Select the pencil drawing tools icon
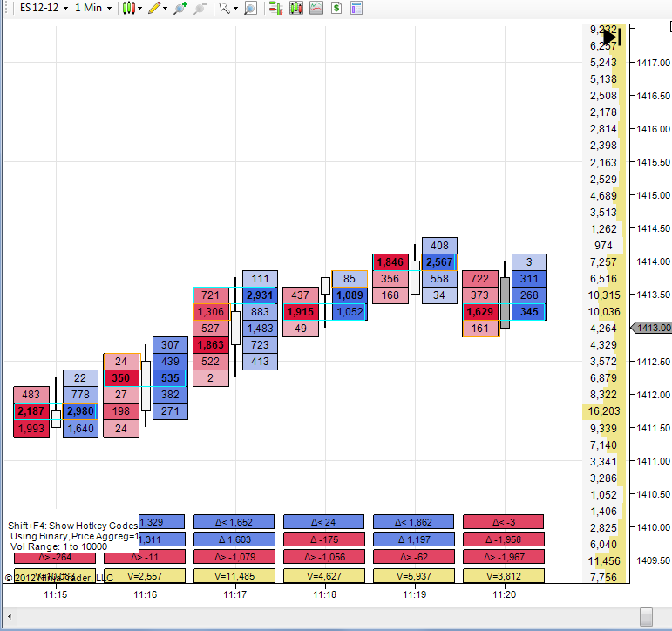Screen dimensions: 672x631 [x=154, y=8]
